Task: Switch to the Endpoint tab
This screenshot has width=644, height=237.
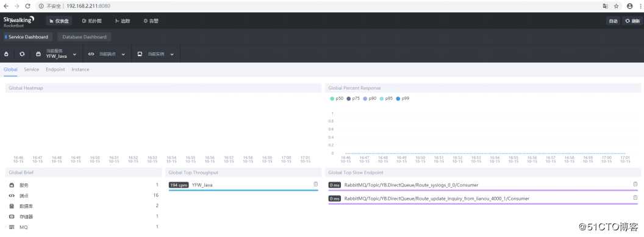Action: pyautogui.click(x=55, y=69)
